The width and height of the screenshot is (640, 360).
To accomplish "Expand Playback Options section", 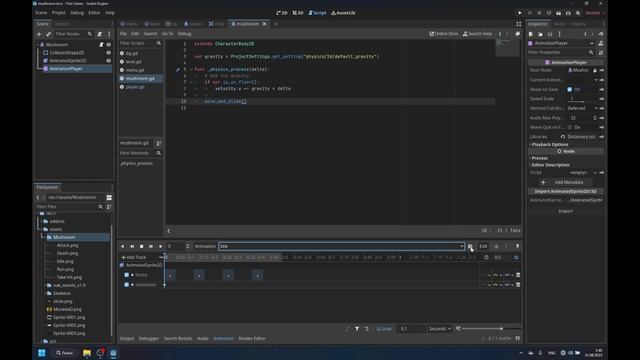I will click(549, 144).
